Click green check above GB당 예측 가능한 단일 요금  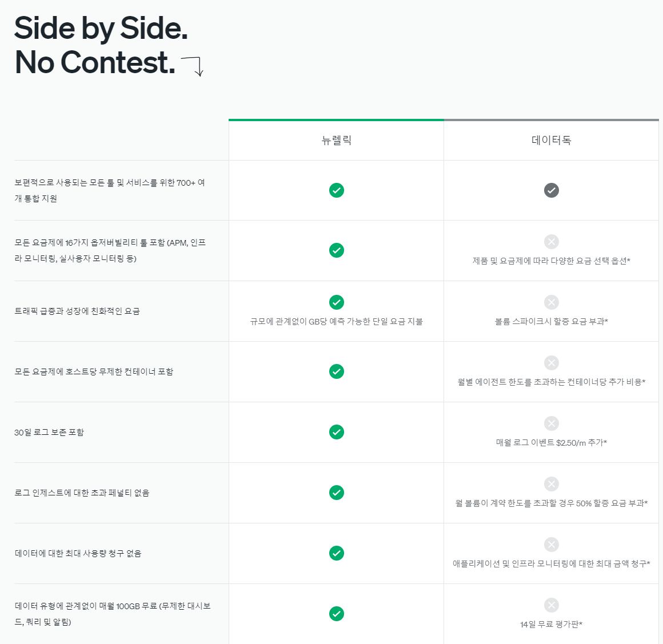coord(337,302)
